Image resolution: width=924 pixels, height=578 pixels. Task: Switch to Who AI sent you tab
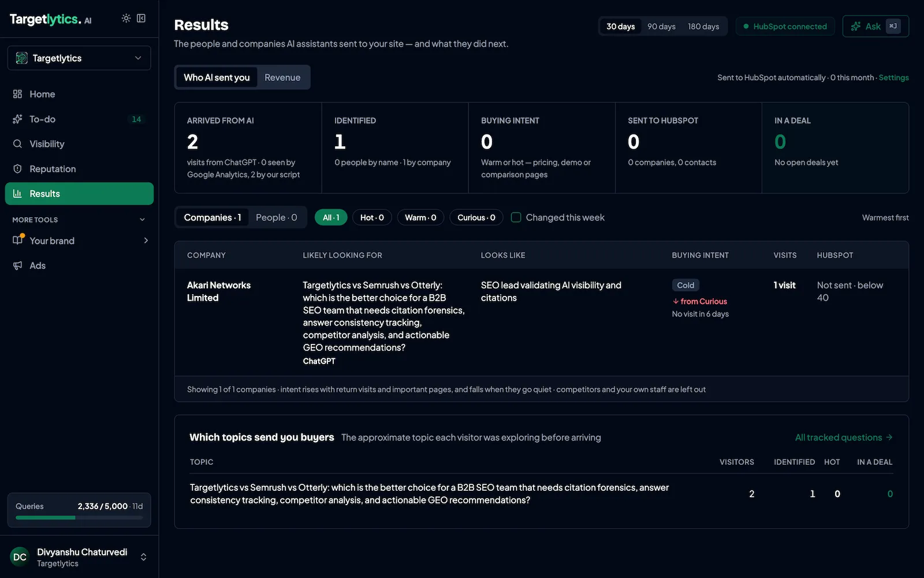pyautogui.click(x=217, y=77)
